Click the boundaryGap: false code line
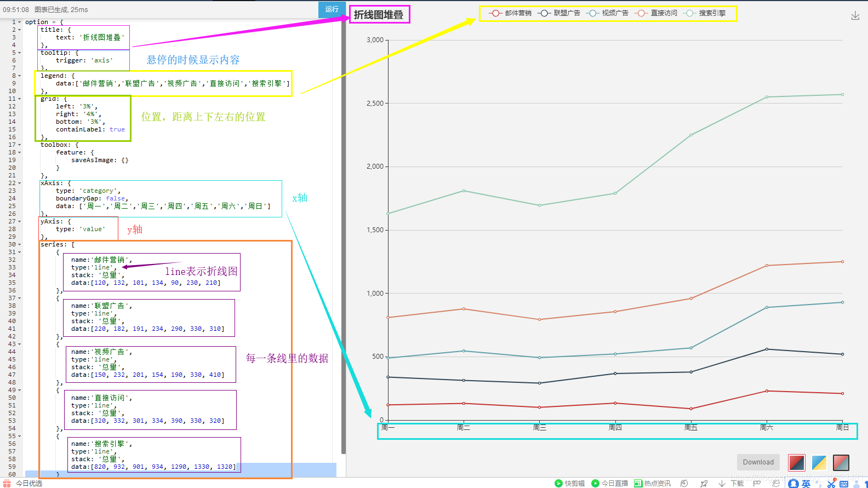Image resolution: width=868 pixels, height=488 pixels. (92, 199)
